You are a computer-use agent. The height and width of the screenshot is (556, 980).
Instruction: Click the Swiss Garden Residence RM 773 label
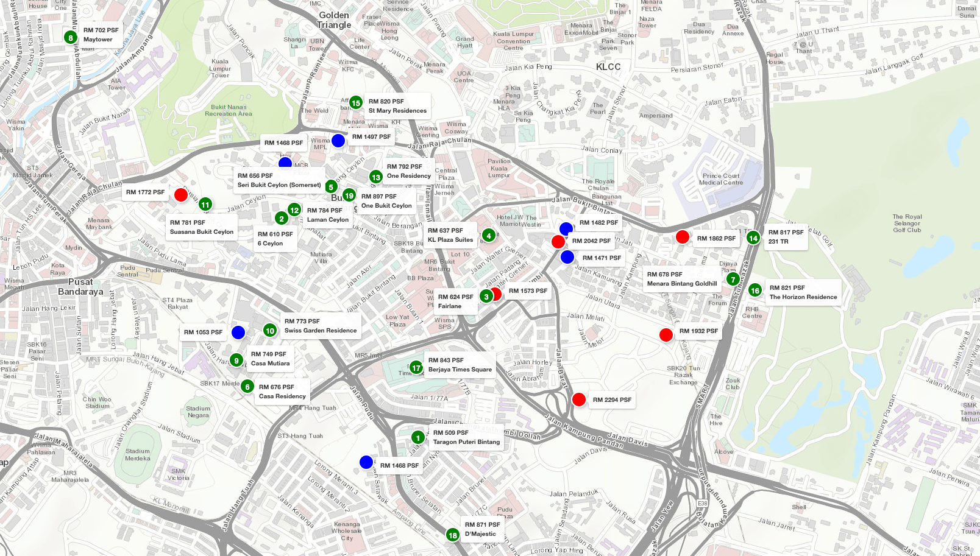click(321, 326)
